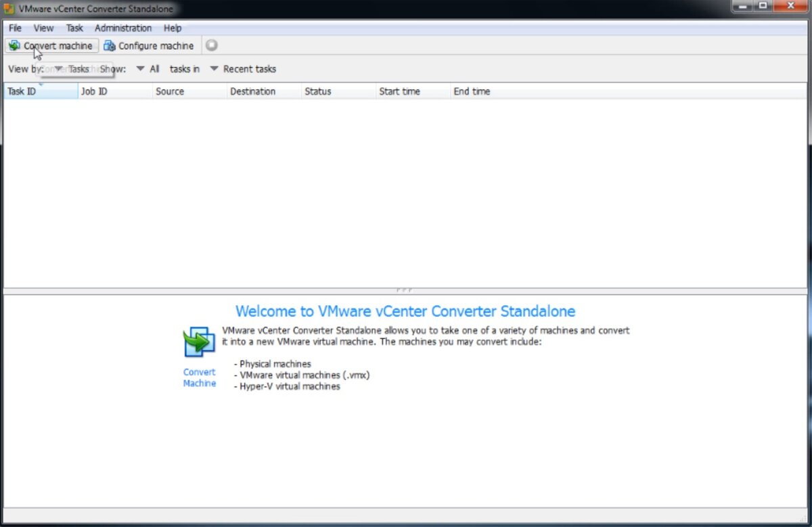Screen dimensions: 812x527
Task: Click the Configure machine toolbar button
Action: (x=149, y=46)
